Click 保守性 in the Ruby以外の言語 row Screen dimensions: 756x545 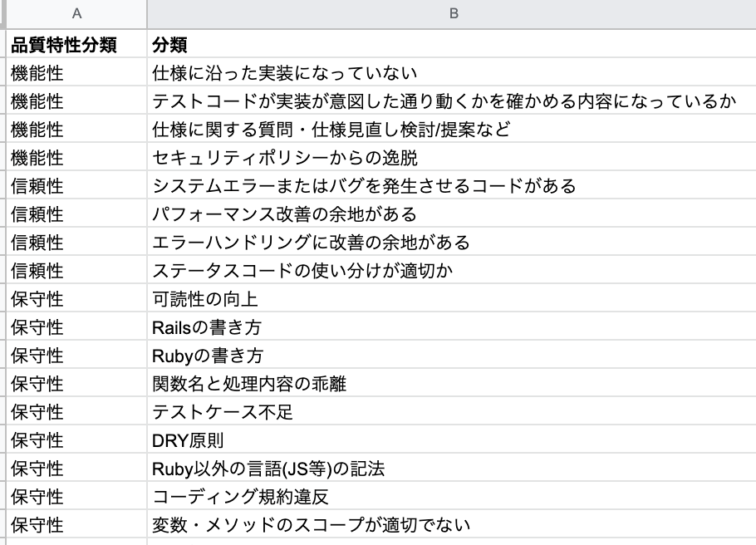(76, 468)
